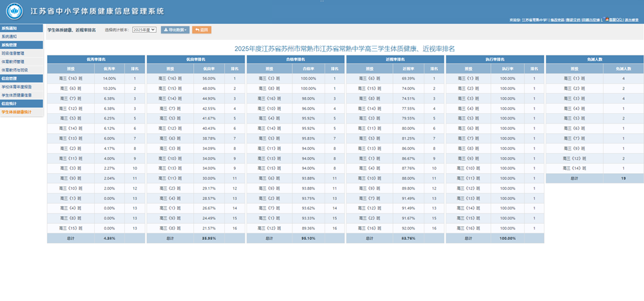Click the QQ penguin icon for customer service
Screen dimensions: 644x301
(605, 20)
